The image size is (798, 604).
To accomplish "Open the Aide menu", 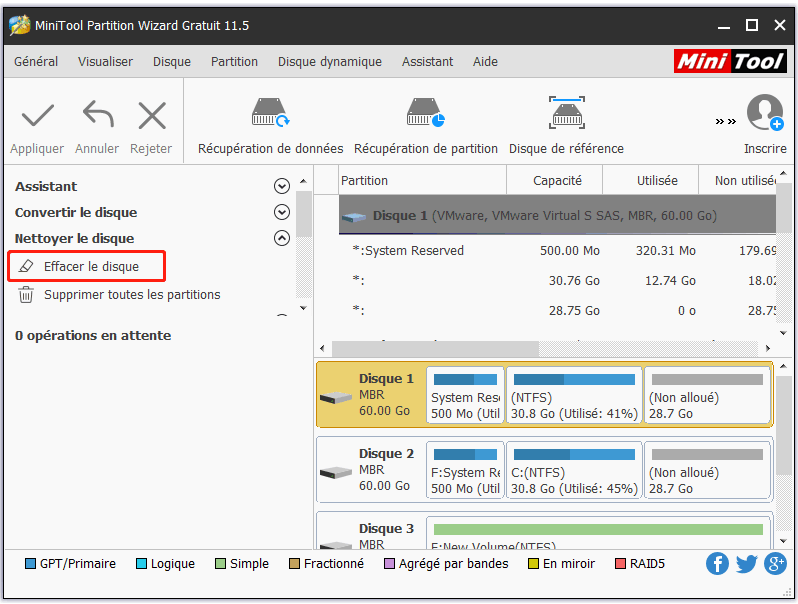I will [x=485, y=62].
